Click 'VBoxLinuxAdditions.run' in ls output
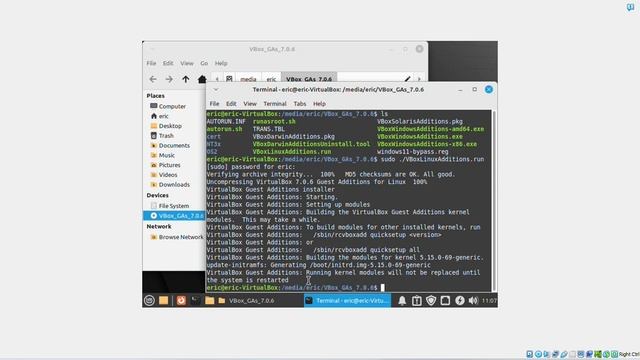640x360 pixels. 292,151
